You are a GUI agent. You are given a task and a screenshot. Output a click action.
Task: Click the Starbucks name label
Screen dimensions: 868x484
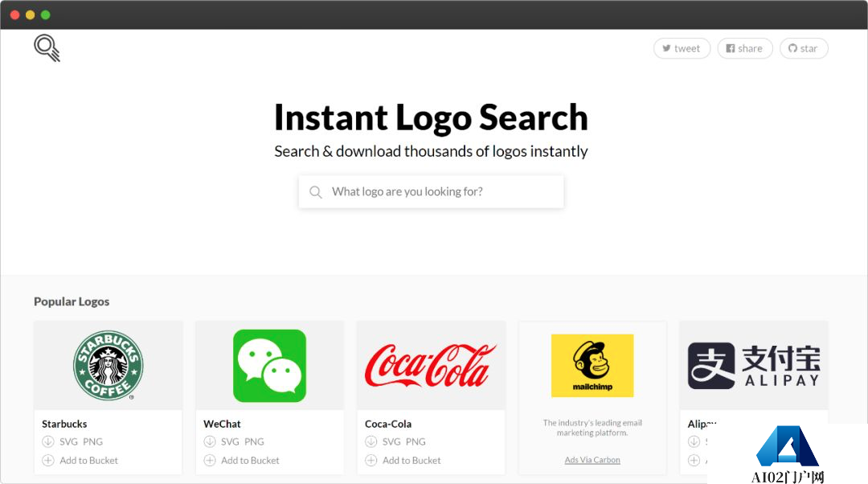[x=64, y=424]
